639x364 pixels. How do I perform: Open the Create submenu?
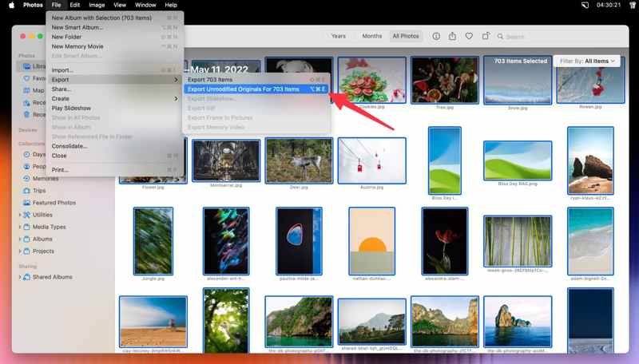(x=114, y=98)
